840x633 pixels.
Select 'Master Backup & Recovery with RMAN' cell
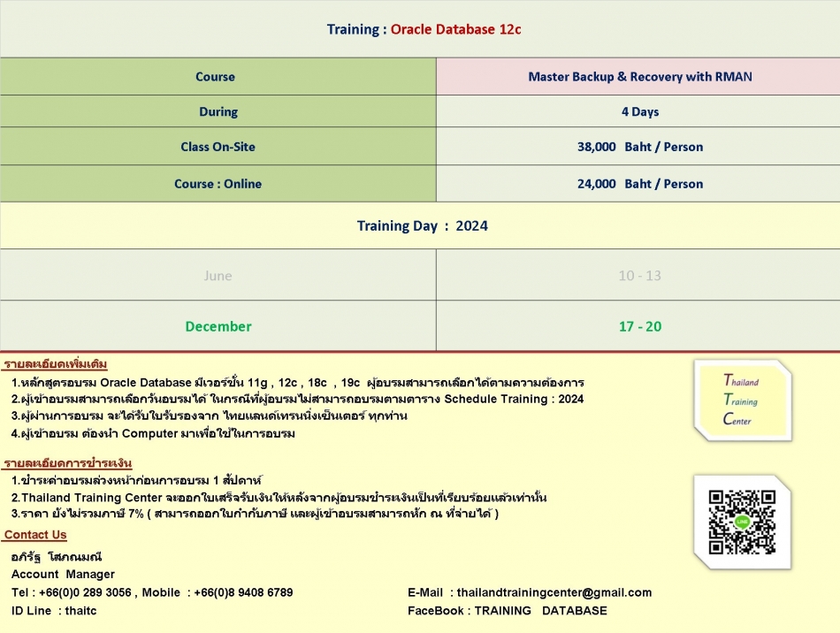[x=638, y=77]
